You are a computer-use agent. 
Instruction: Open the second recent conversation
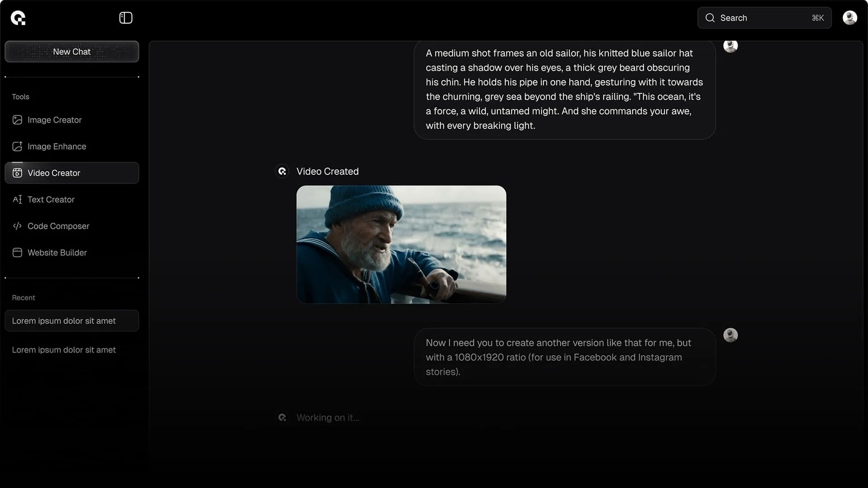pyautogui.click(x=64, y=349)
